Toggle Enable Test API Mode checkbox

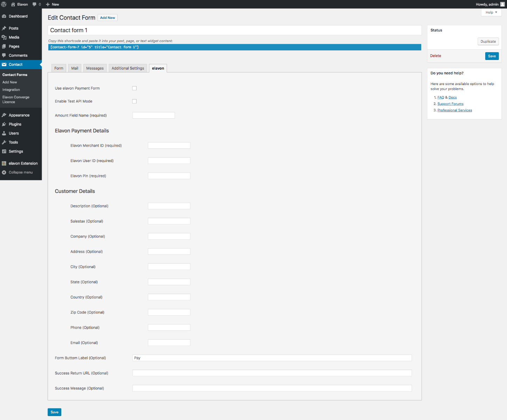[x=134, y=101]
